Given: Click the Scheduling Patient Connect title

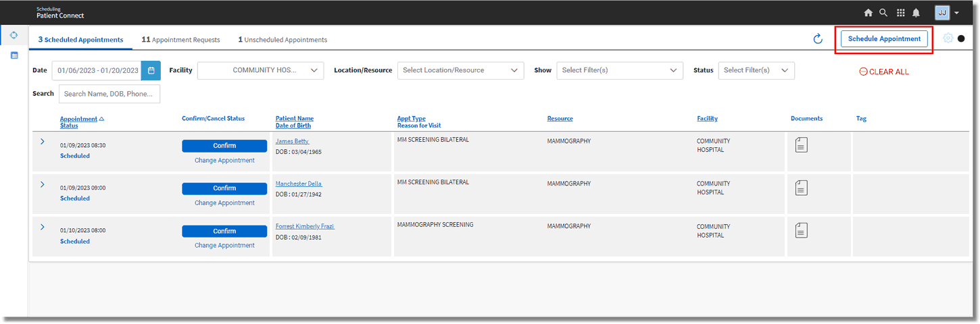Looking at the screenshot, I should click(60, 13).
